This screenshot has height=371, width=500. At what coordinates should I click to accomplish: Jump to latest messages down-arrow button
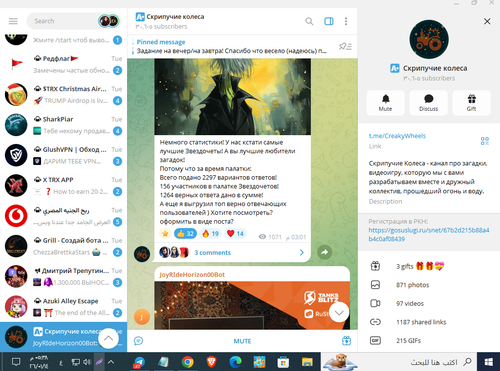[339, 312]
